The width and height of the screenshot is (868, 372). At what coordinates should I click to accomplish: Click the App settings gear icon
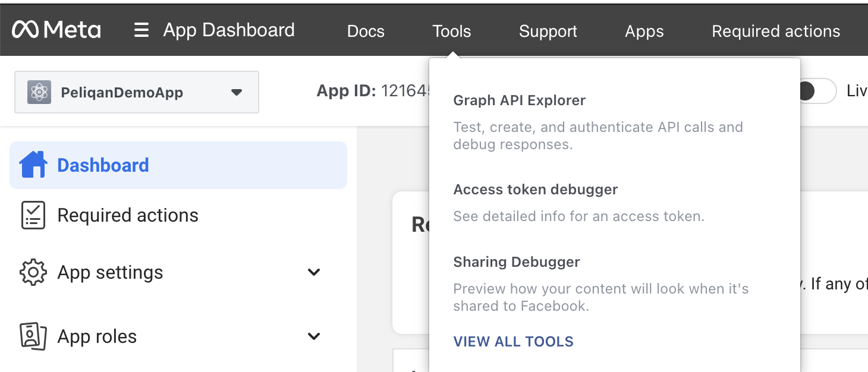pos(33,272)
